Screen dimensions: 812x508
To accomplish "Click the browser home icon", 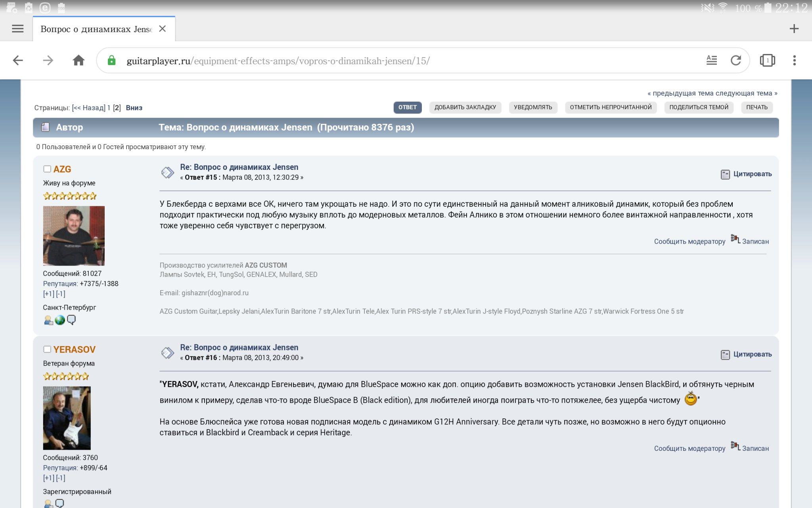I will (79, 60).
